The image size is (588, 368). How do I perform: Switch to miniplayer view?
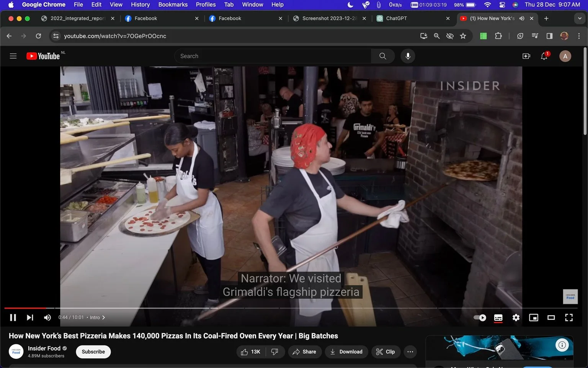(534, 317)
